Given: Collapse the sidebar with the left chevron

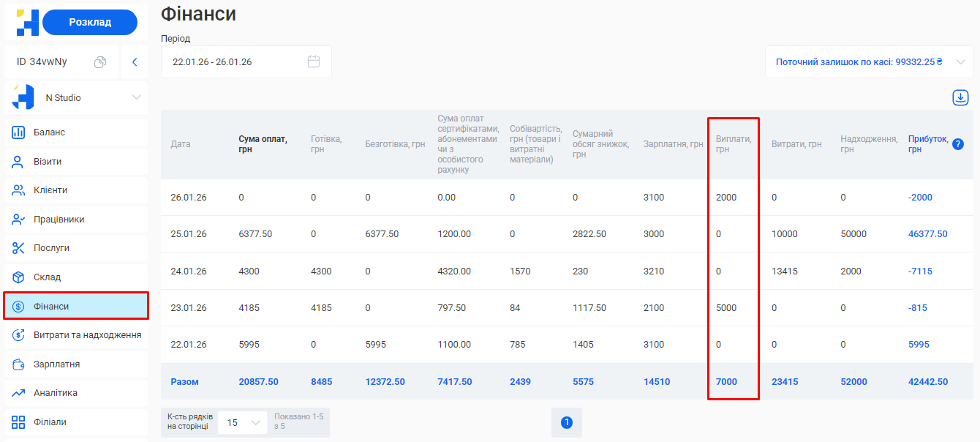Looking at the screenshot, I should coord(135,62).
